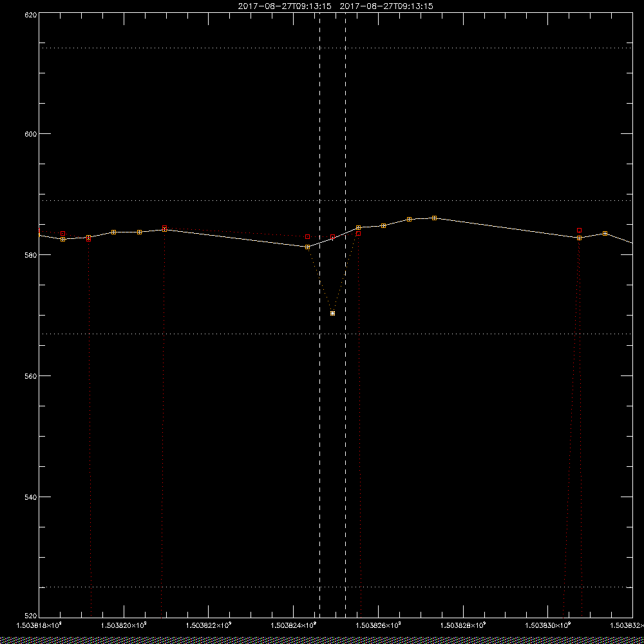644x644 pixels.
Task: Click the orange data point just left of dashed lines
Action: click(308, 247)
